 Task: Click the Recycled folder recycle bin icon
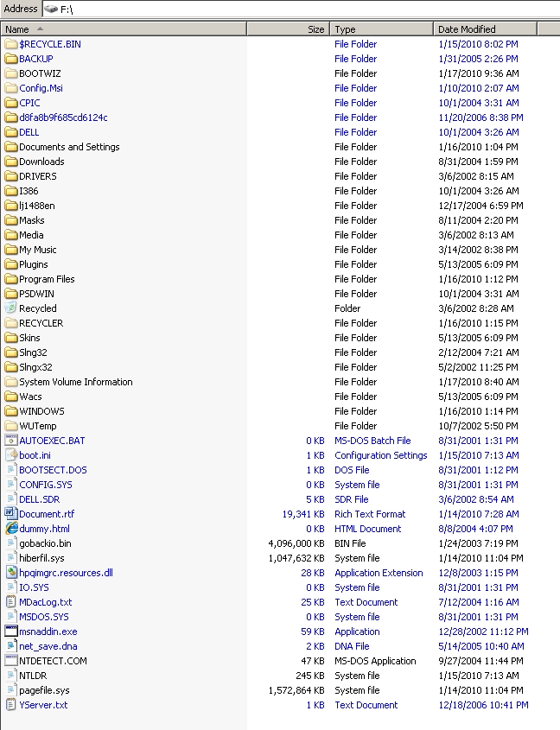tap(11, 308)
